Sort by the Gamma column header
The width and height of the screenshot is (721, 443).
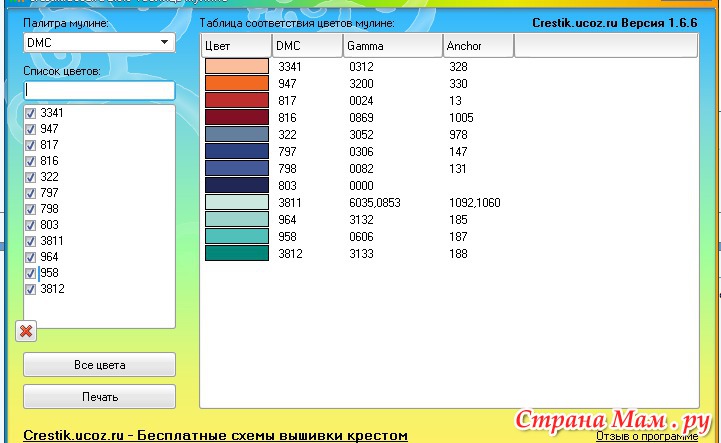(x=393, y=46)
